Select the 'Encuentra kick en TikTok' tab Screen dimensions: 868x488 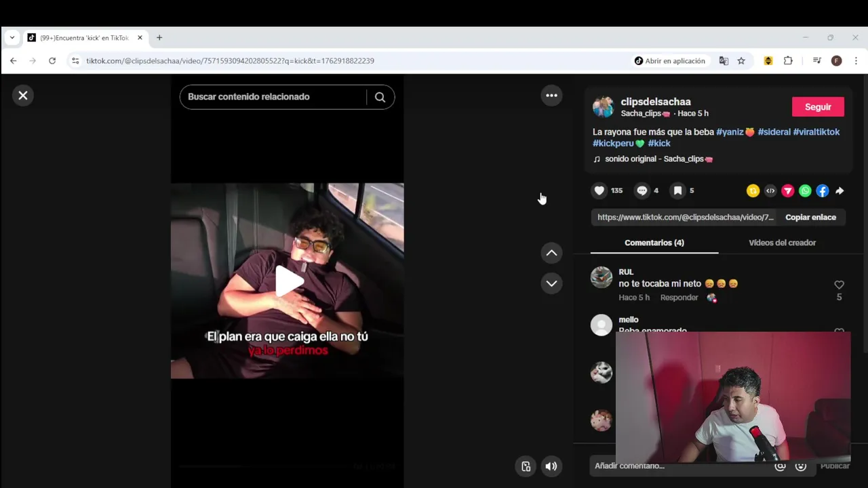[84, 38]
